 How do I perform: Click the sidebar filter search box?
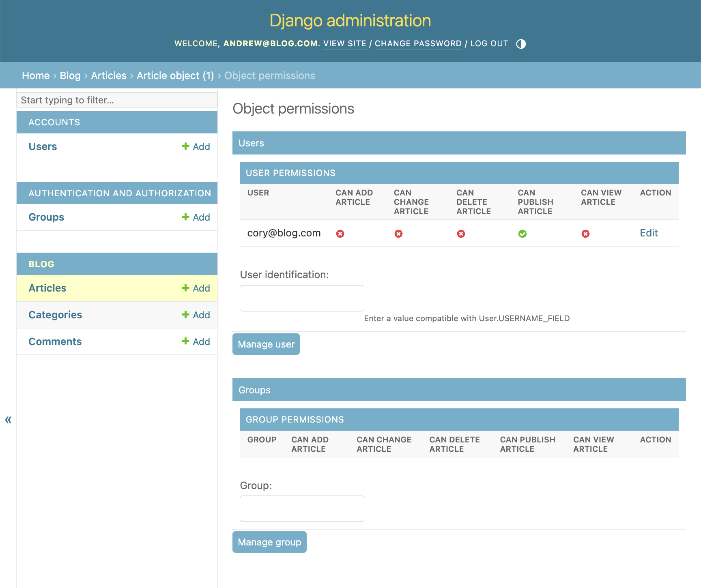pos(117,100)
